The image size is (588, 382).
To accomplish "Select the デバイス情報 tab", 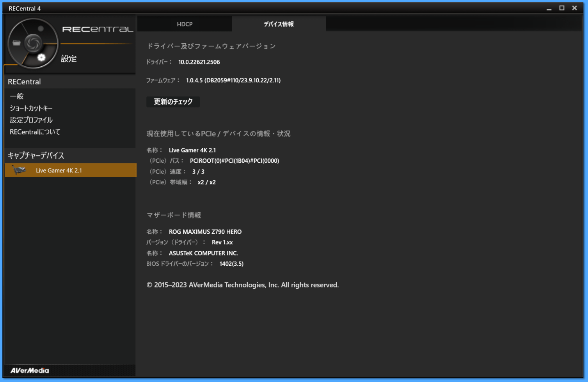I will click(279, 24).
